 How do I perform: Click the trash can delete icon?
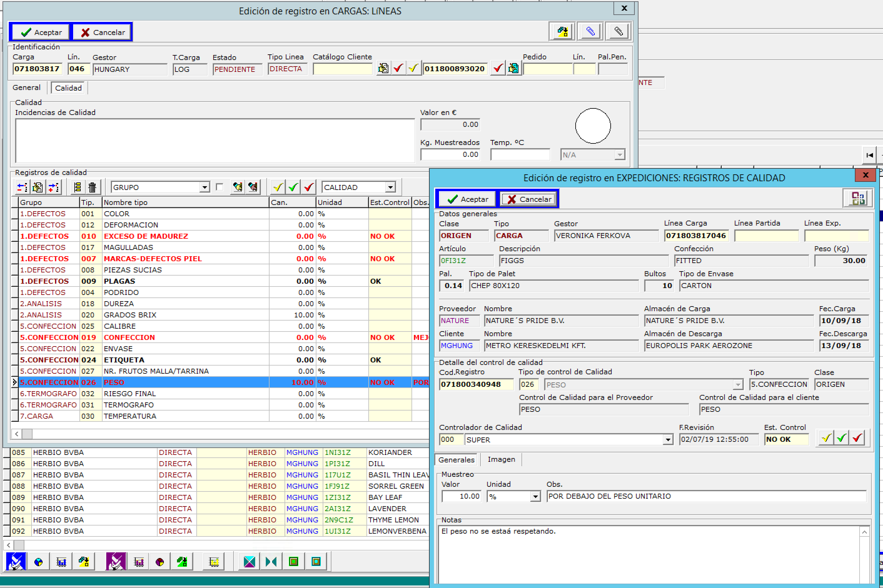[x=92, y=187]
